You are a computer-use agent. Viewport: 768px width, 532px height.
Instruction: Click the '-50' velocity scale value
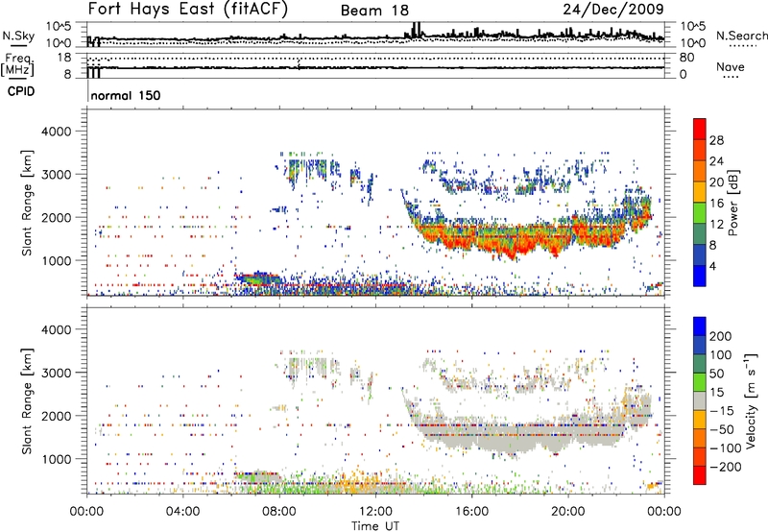pyautogui.click(x=722, y=429)
